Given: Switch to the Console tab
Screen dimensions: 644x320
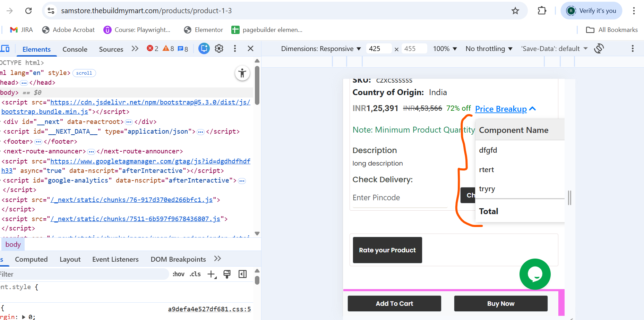Looking at the screenshot, I should 75,49.
